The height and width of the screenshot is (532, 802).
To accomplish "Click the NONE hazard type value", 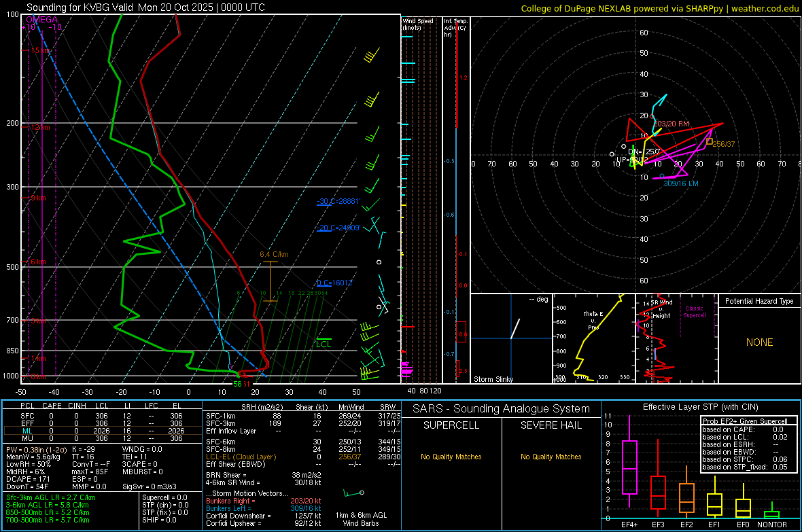I will (x=759, y=342).
